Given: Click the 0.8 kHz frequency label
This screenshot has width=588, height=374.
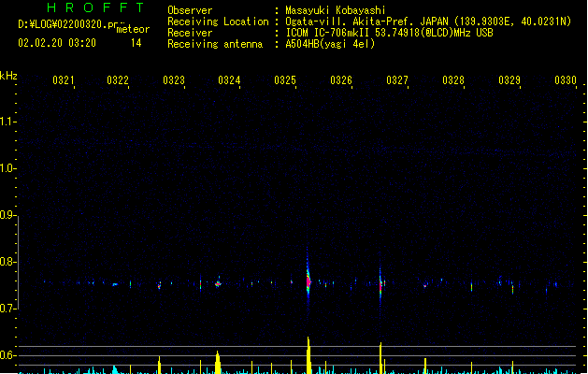Looking at the screenshot, I should (x=7, y=262).
